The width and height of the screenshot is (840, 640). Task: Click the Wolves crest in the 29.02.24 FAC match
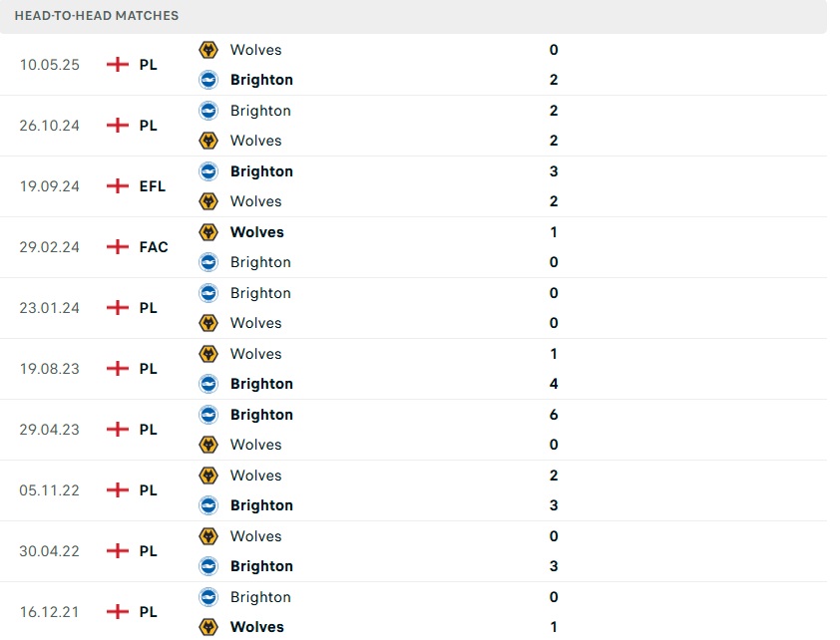[209, 232]
